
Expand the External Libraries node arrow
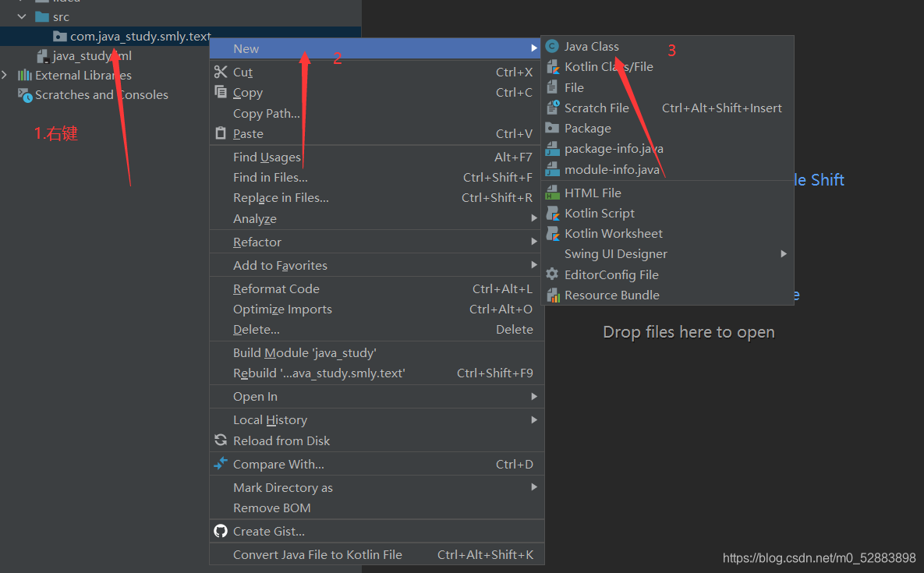[x=5, y=75]
